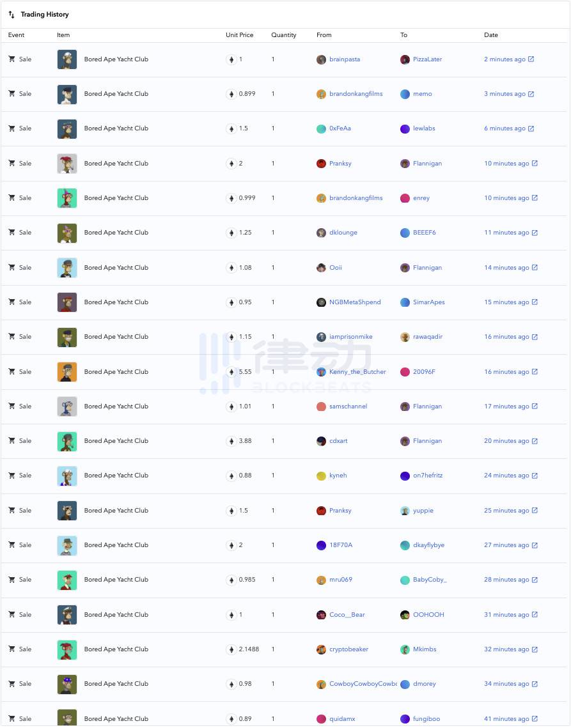Viewport: 571px width, 728px height.
Task: Click the Date column header
Action: (x=490, y=35)
